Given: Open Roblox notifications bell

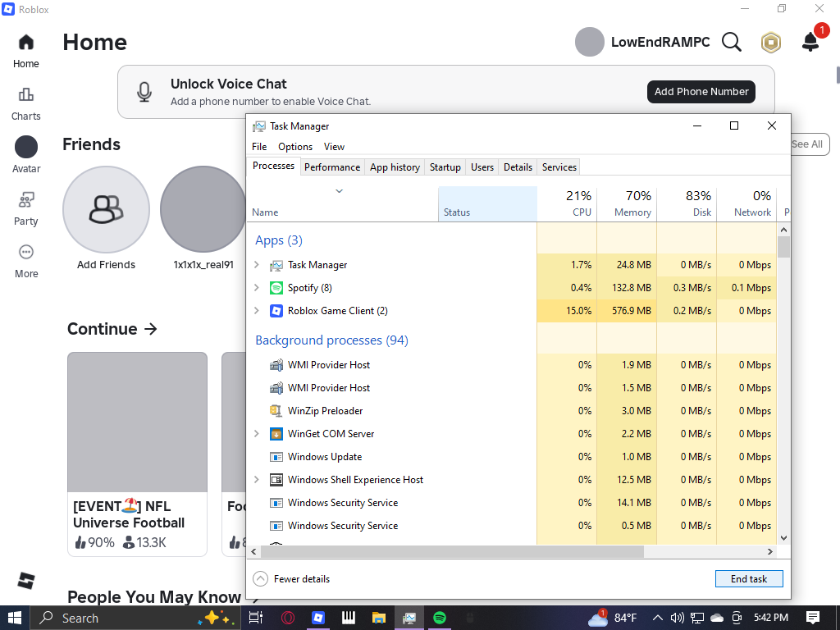Looking at the screenshot, I should 810,42.
